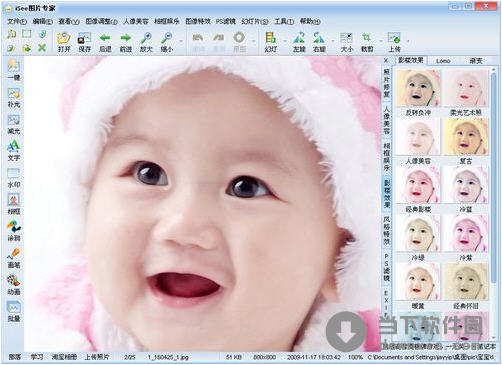Viewport: 502px width, 365px height.
Task: Open the dropdown arrow beside 右旋
Action: click(333, 41)
